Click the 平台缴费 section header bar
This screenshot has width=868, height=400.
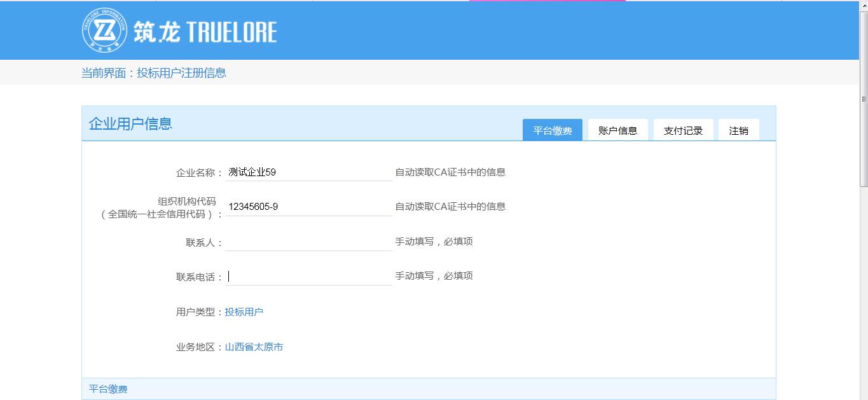click(428, 389)
